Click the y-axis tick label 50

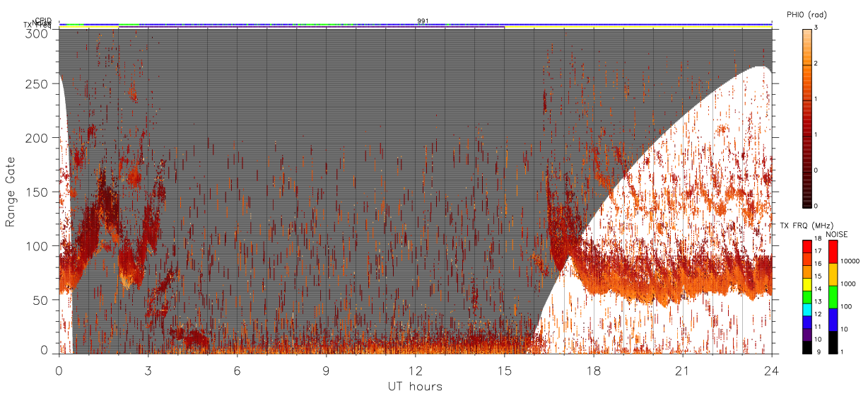[x=41, y=300]
